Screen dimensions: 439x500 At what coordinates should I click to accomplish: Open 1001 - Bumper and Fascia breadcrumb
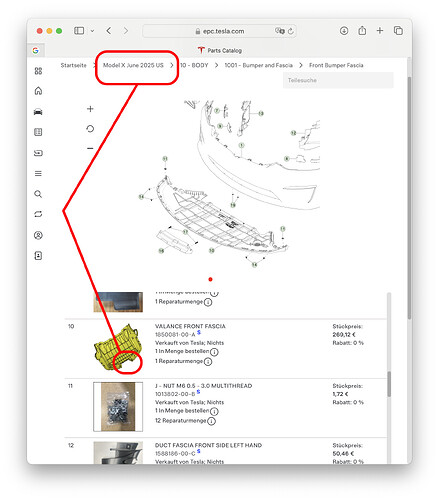[258, 65]
